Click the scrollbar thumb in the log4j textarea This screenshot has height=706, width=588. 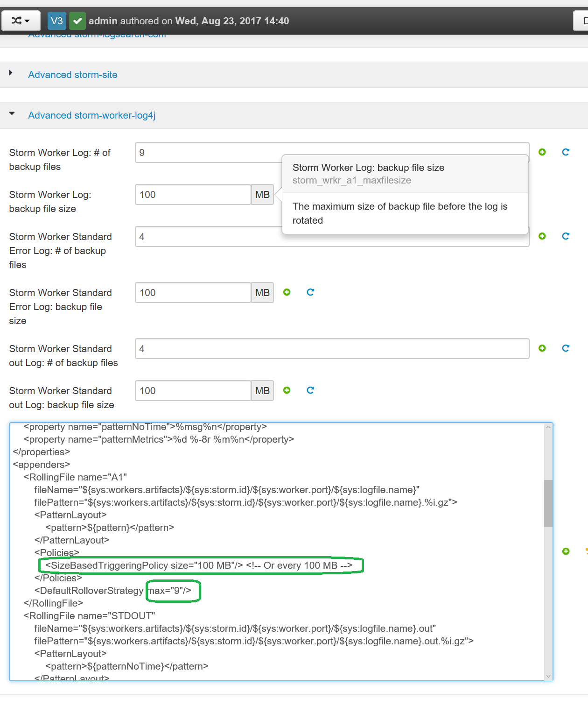548,503
